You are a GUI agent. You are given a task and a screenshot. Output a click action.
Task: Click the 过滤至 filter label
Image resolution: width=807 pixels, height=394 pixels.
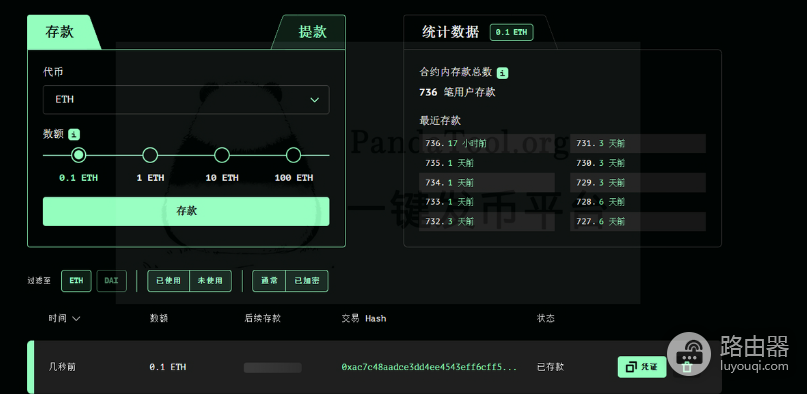point(39,281)
